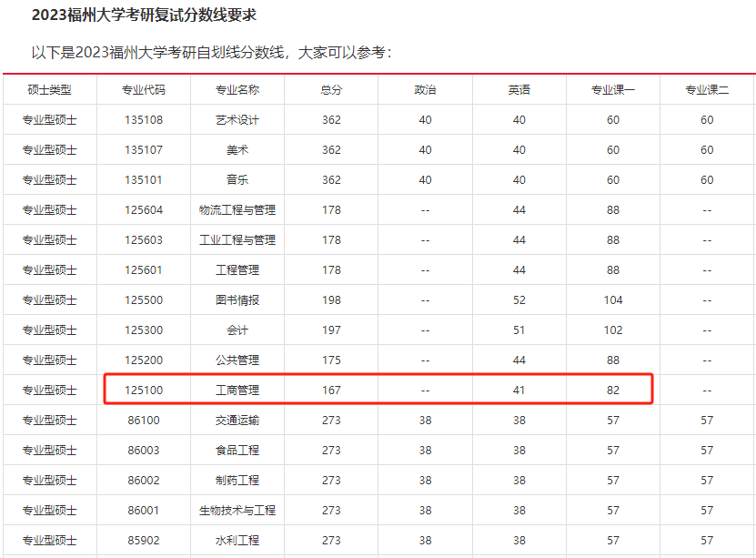
Task: Click 专业课一 score 82
Action: click(613, 391)
